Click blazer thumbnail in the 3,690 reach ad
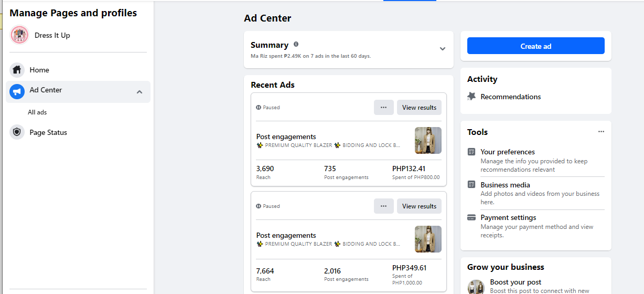 tap(428, 140)
